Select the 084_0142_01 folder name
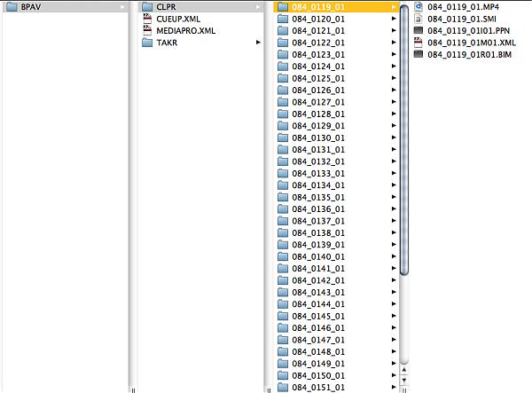The width and height of the screenshot is (532, 393). click(x=318, y=280)
